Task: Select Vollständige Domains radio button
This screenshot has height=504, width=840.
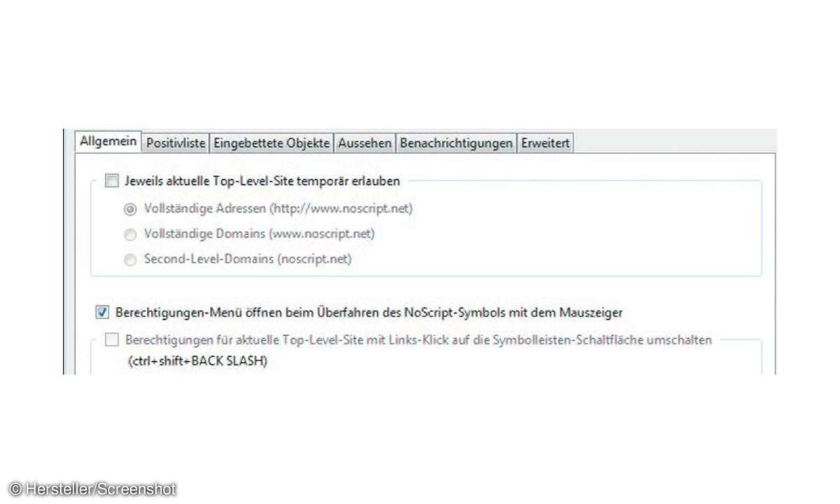Action: [130, 234]
